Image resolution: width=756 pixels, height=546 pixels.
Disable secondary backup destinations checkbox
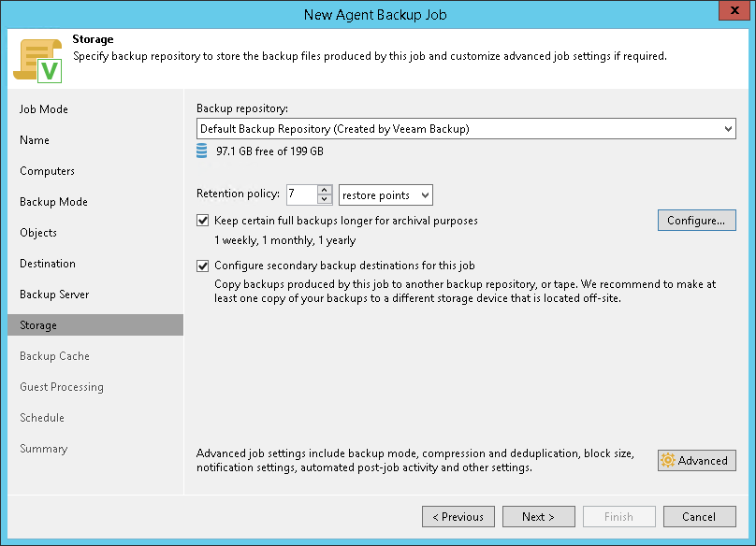[x=203, y=266]
